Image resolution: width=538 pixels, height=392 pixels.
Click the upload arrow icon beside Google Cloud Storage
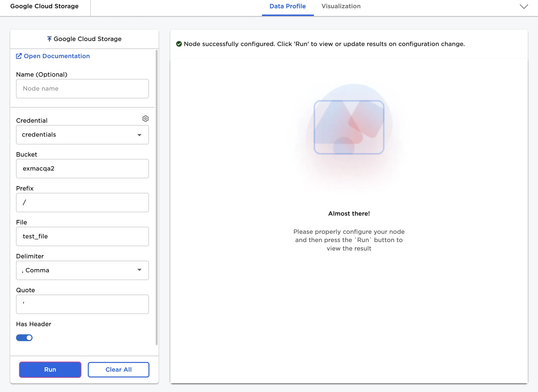click(49, 39)
